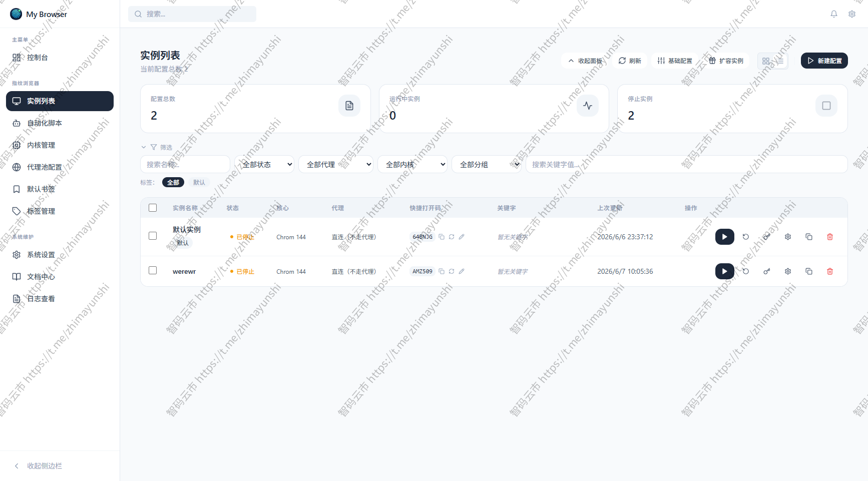The height and width of the screenshot is (481, 868).
Task: Open the top-right settings gear
Action: [x=852, y=14]
